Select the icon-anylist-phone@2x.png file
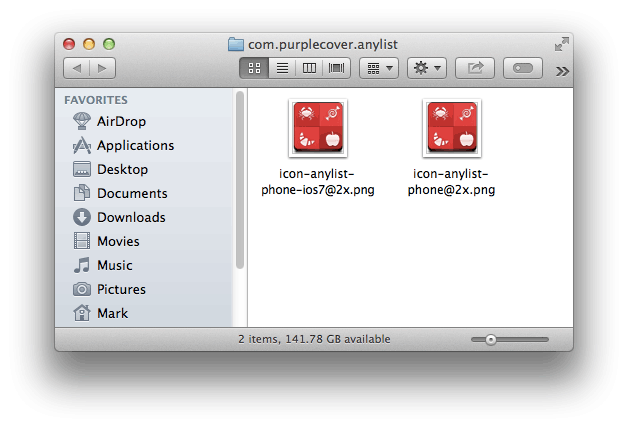The width and height of the screenshot is (628, 424). tap(452, 127)
